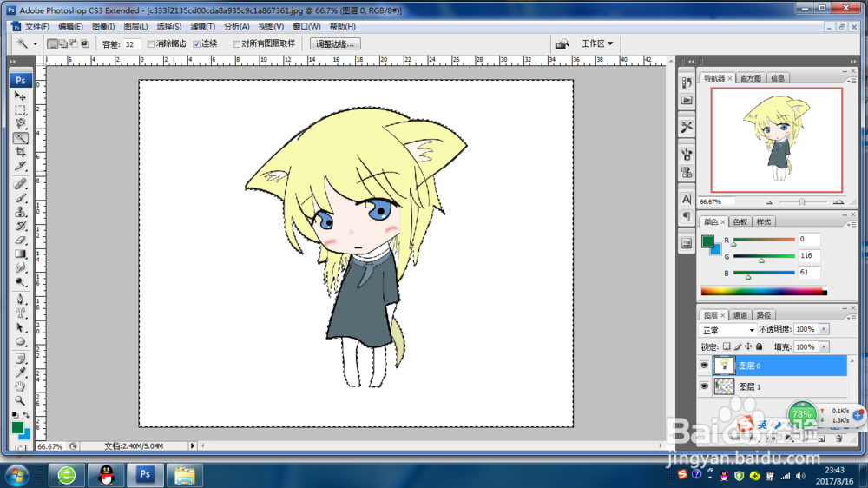Toggle lock image pixels brush icon
This screenshot has height=488, width=868.
737,346
